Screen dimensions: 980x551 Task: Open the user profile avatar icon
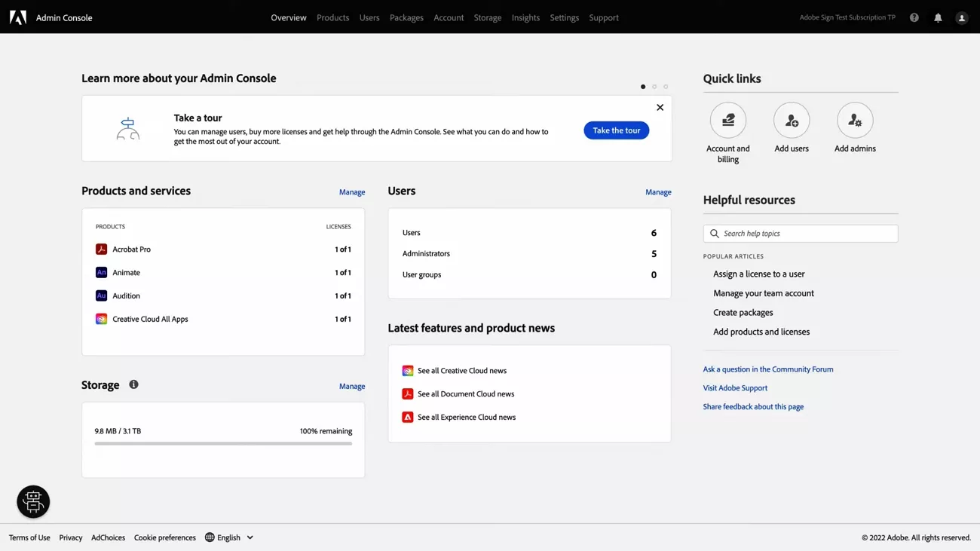[x=962, y=18]
